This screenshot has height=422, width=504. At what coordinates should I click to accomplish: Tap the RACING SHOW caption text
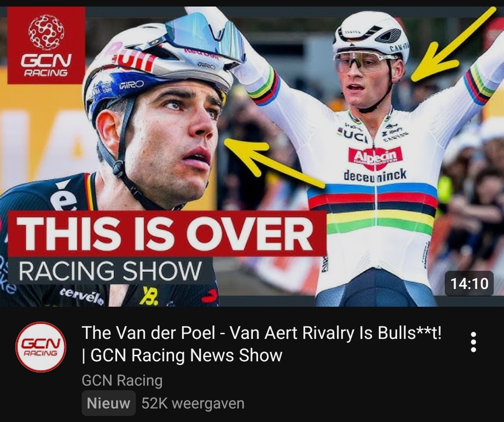pyautogui.click(x=110, y=271)
